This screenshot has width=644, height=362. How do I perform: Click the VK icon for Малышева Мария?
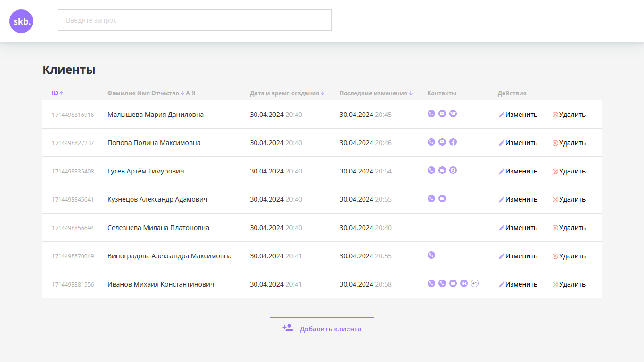[x=453, y=114]
